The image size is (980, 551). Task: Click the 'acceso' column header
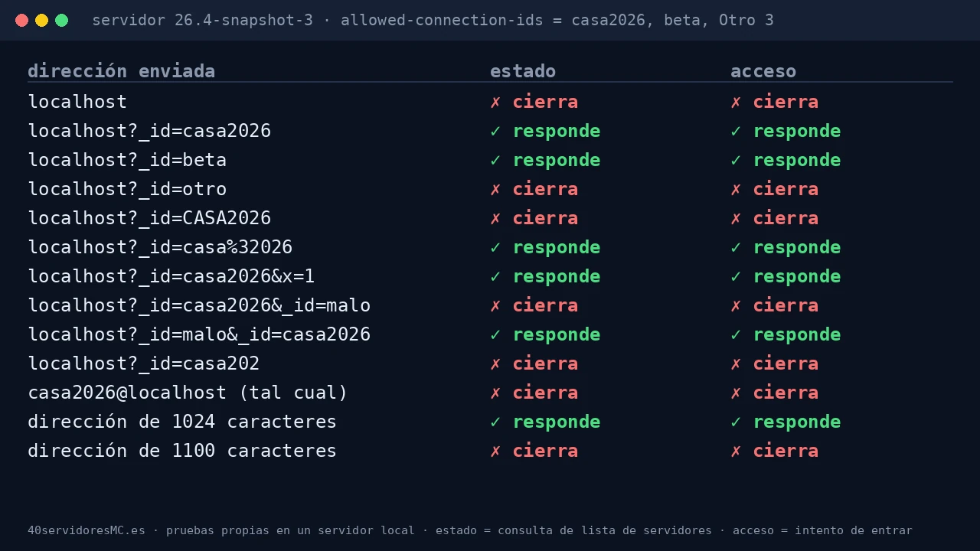click(763, 71)
